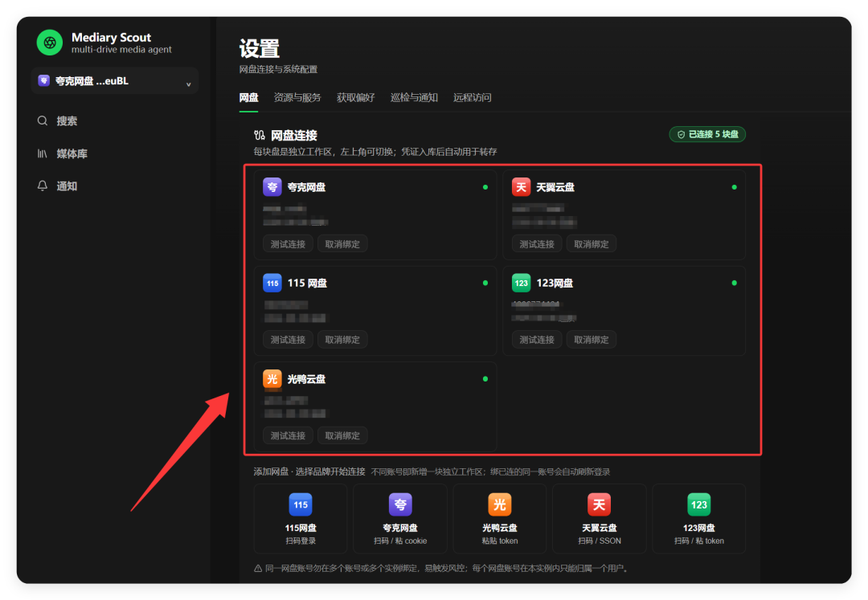Switch to the 资源与服务 tab
Image resolution: width=868 pixels, height=600 pixels.
click(297, 98)
